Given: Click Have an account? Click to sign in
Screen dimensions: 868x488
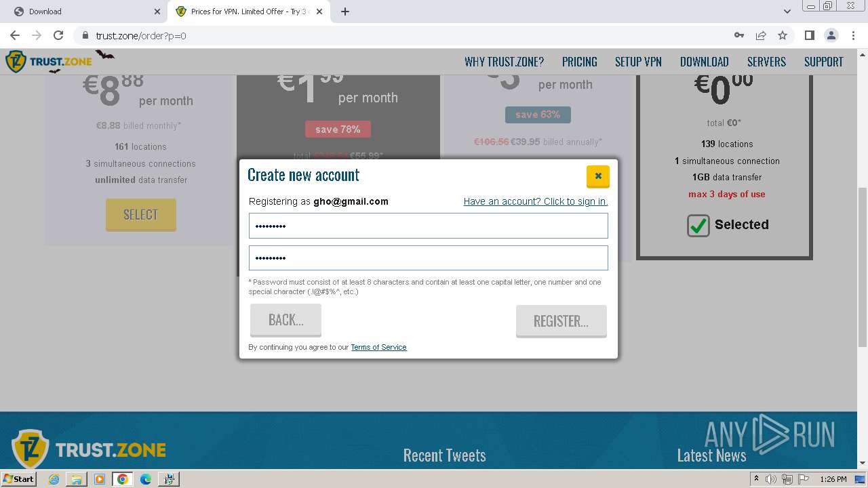Looking at the screenshot, I should coord(536,201).
